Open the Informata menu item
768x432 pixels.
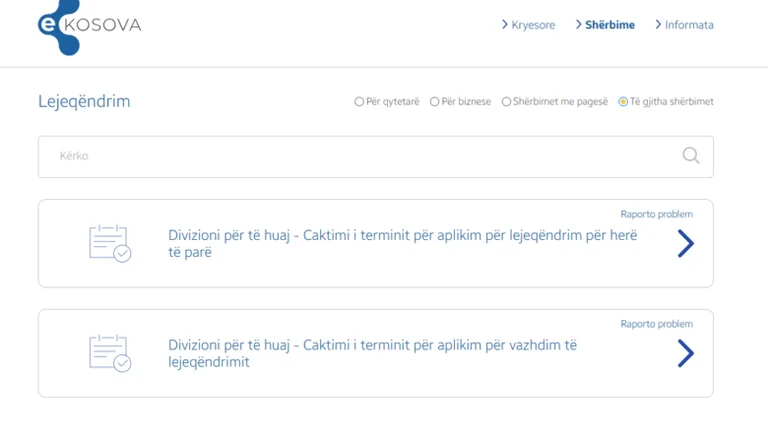point(684,25)
